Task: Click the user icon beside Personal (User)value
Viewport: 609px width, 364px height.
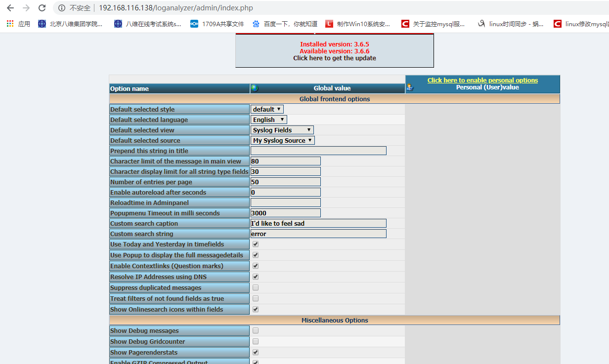Action: coord(410,87)
